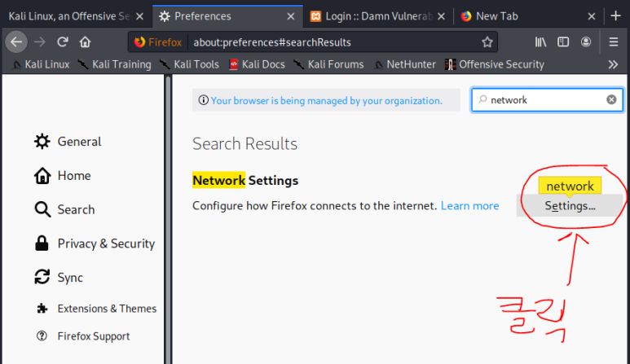630x364 pixels.
Task: Open a new tab with plus button
Action: [x=615, y=16]
